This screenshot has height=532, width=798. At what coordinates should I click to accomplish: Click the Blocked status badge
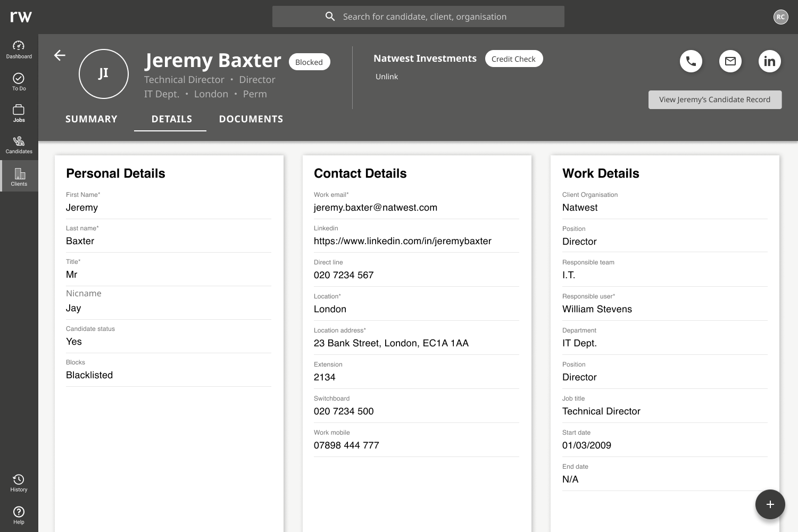(309, 62)
